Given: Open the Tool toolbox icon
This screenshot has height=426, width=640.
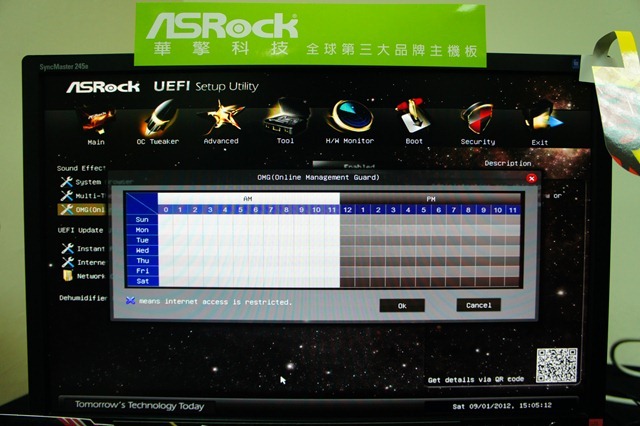Looking at the screenshot, I should (x=285, y=117).
